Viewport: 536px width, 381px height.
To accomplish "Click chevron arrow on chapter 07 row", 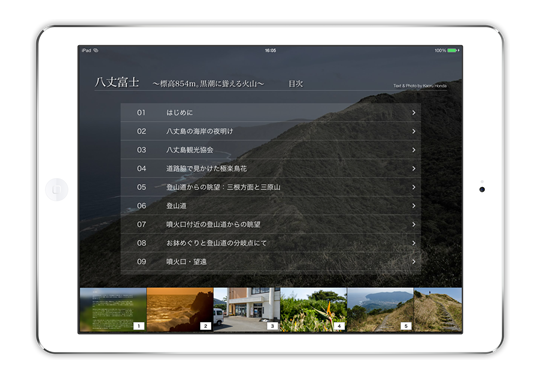I will [x=414, y=224].
